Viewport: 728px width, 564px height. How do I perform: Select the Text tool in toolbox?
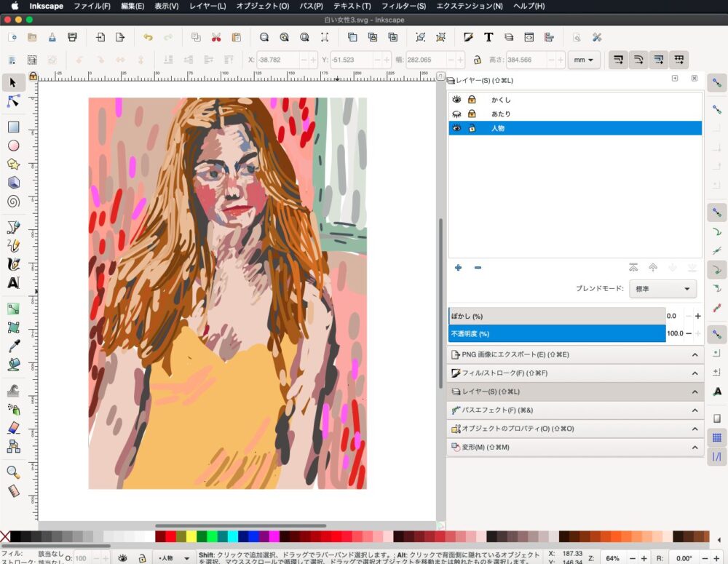coord(13,282)
